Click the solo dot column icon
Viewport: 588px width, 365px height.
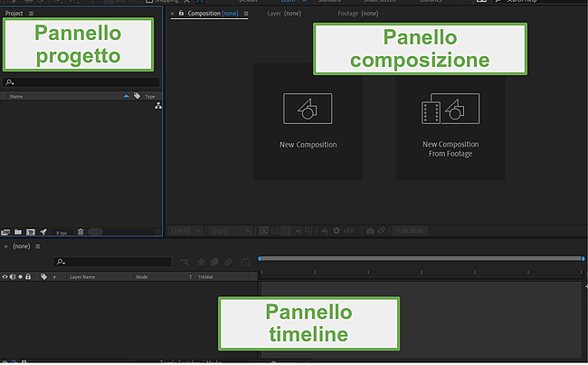20,277
